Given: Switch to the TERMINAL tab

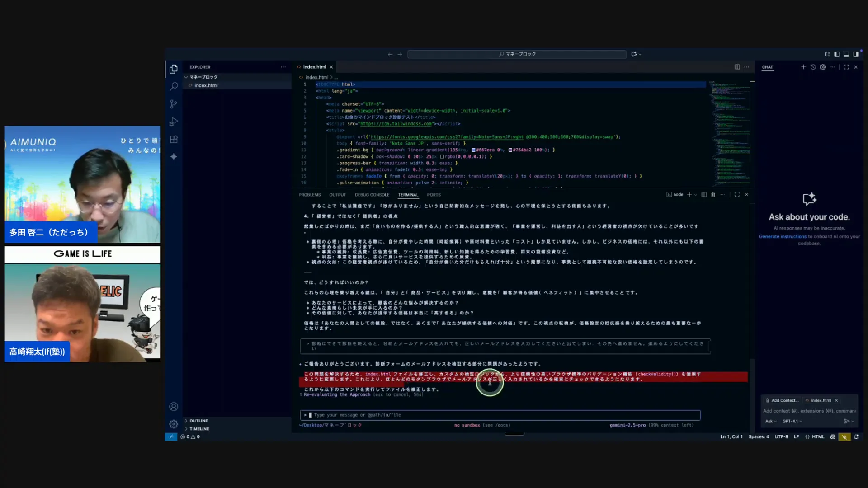Looking at the screenshot, I should 408,195.
